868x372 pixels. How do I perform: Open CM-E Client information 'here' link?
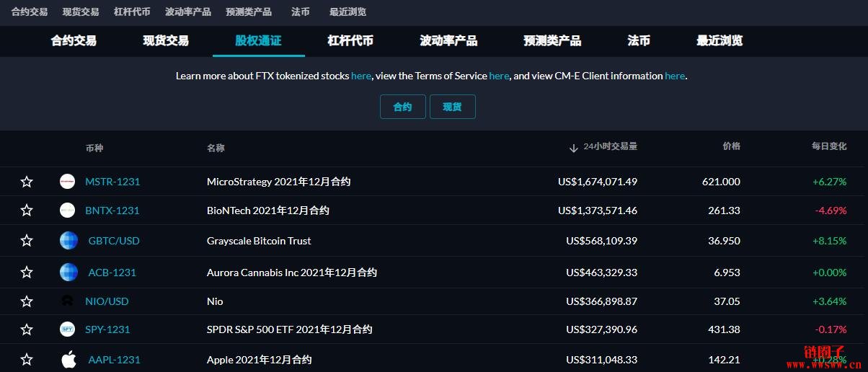click(x=675, y=76)
